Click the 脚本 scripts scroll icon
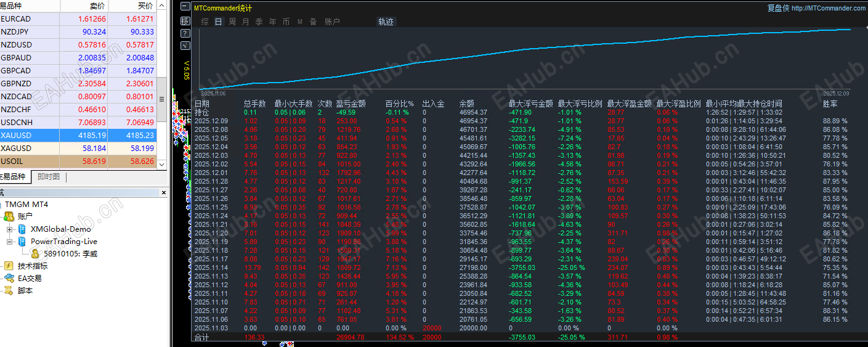Screen dimensions: 868x347 [x=9, y=291]
